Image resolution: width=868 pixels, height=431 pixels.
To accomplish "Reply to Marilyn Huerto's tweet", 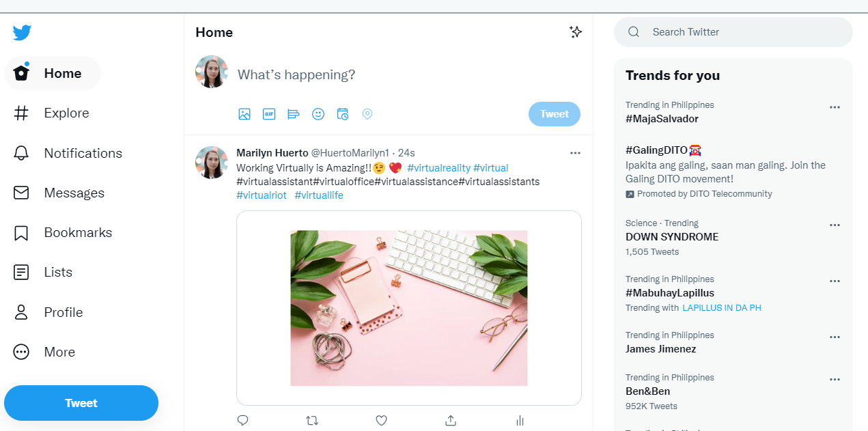I will (x=242, y=420).
